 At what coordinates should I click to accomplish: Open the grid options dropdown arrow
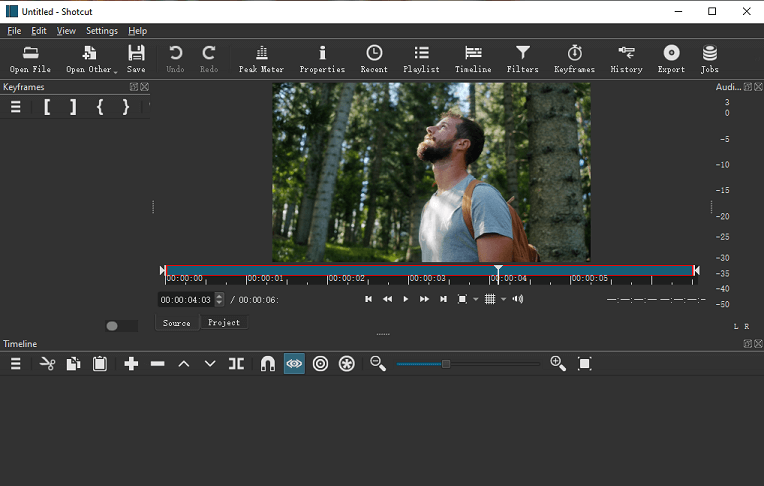pos(503,299)
